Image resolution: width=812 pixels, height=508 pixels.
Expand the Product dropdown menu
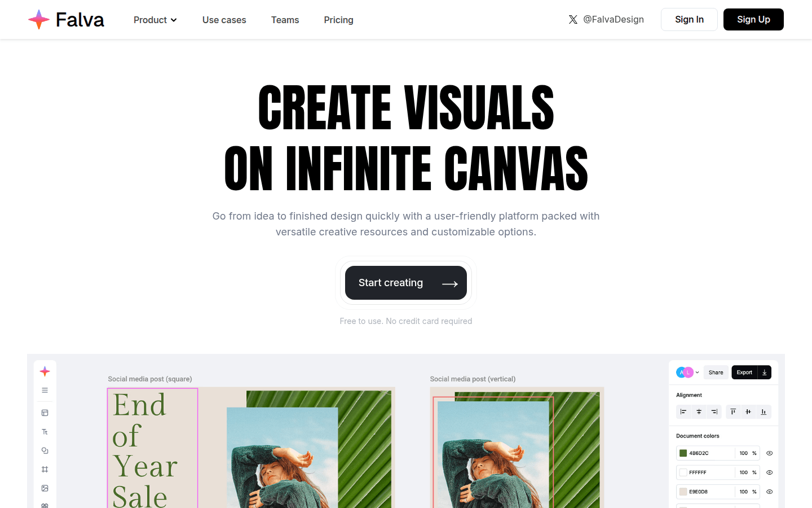pos(155,20)
